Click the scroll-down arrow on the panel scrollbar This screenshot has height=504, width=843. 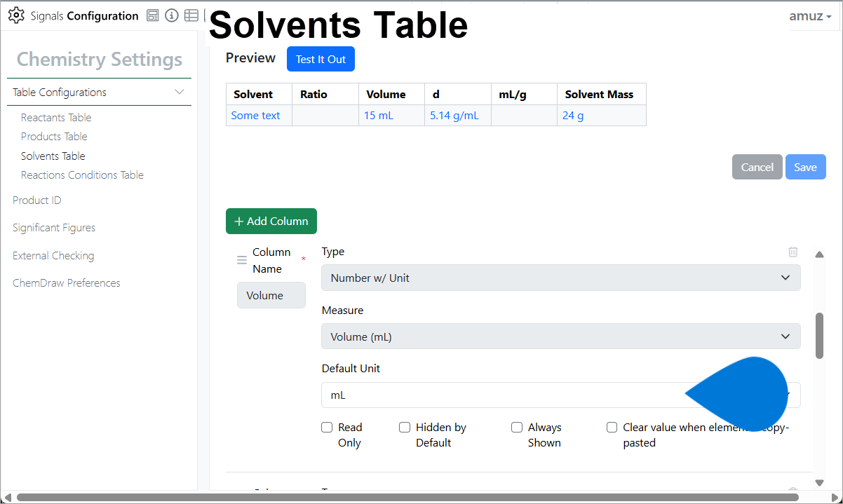tap(819, 482)
